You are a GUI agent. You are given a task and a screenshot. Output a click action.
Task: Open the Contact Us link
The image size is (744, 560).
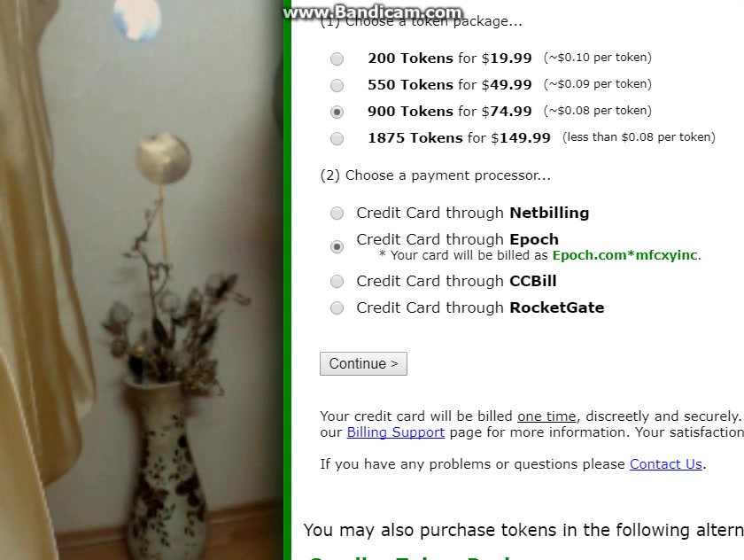(x=666, y=464)
